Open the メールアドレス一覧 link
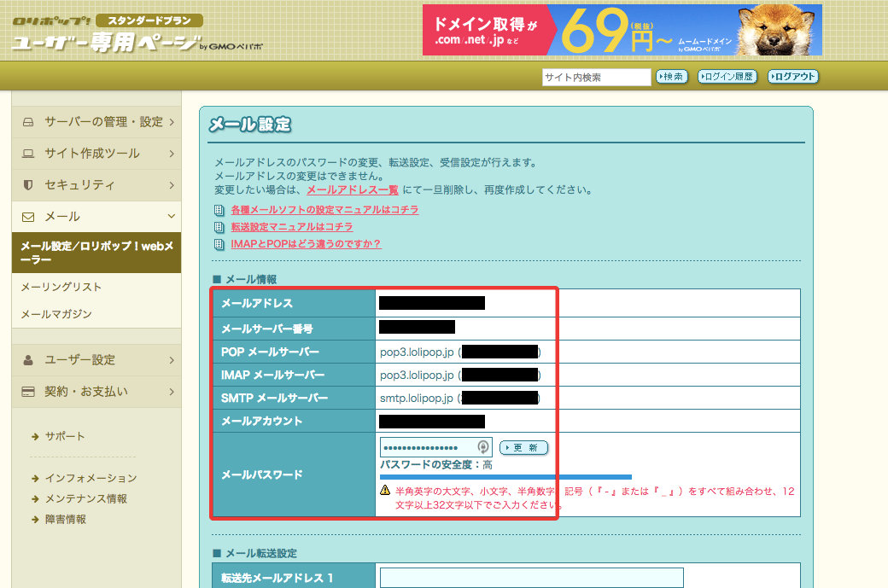888x588 pixels. [x=352, y=189]
